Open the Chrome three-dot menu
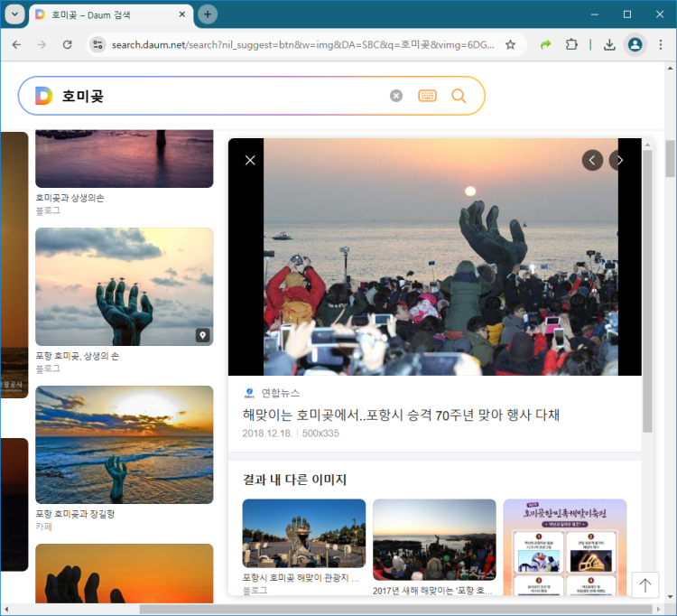 [x=660, y=44]
